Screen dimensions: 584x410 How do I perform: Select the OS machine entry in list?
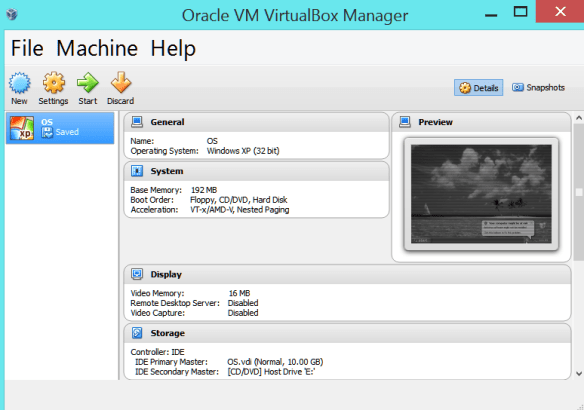tap(60, 128)
